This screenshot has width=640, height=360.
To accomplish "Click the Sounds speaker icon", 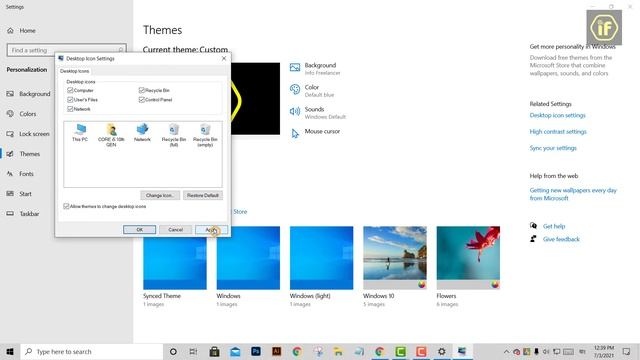I will coord(295,111).
